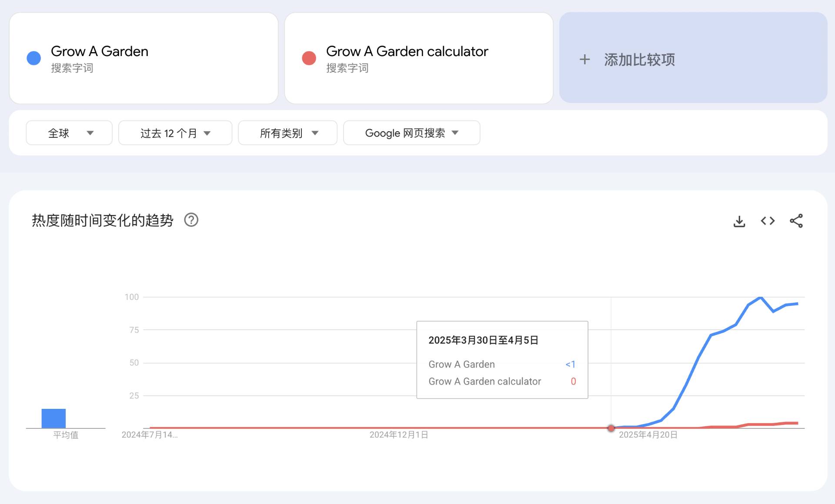Click the 2024年12月1日 axis label
Image resolution: width=835 pixels, height=504 pixels.
tap(399, 435)
